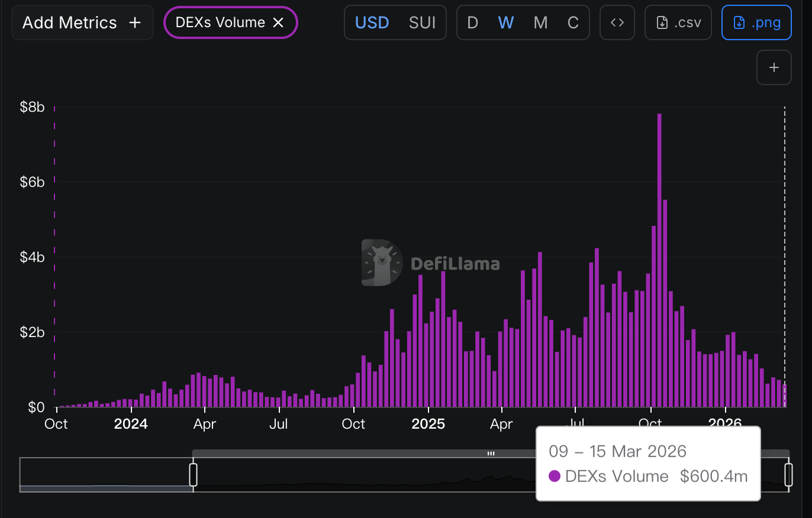Screen dimensions: 812x518
Task: Click the $6b y-axis label
Action: pos(32,182)
